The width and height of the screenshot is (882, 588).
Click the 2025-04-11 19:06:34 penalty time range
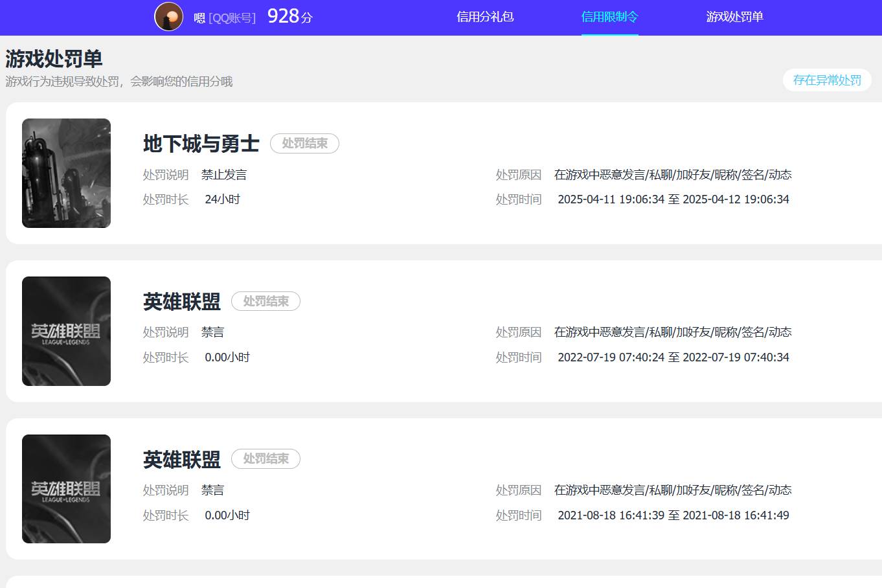click(673, 199)
